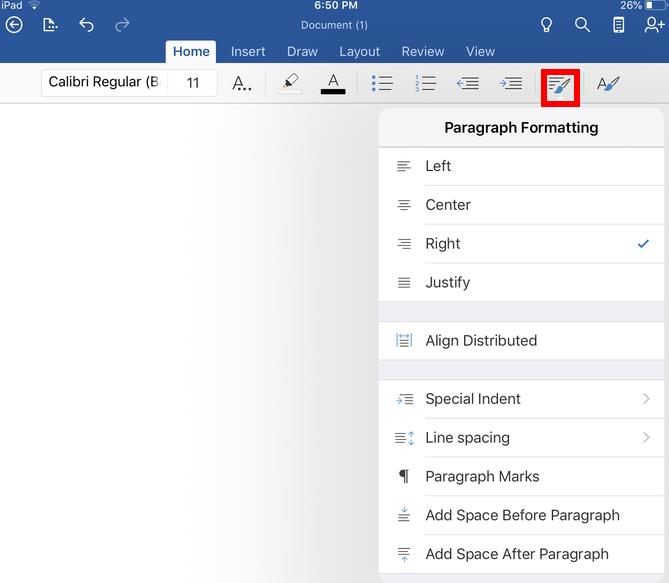Insert a numbered list
Image resolution: width=669 pixels, height=583 pixels.
pos(425,83)
